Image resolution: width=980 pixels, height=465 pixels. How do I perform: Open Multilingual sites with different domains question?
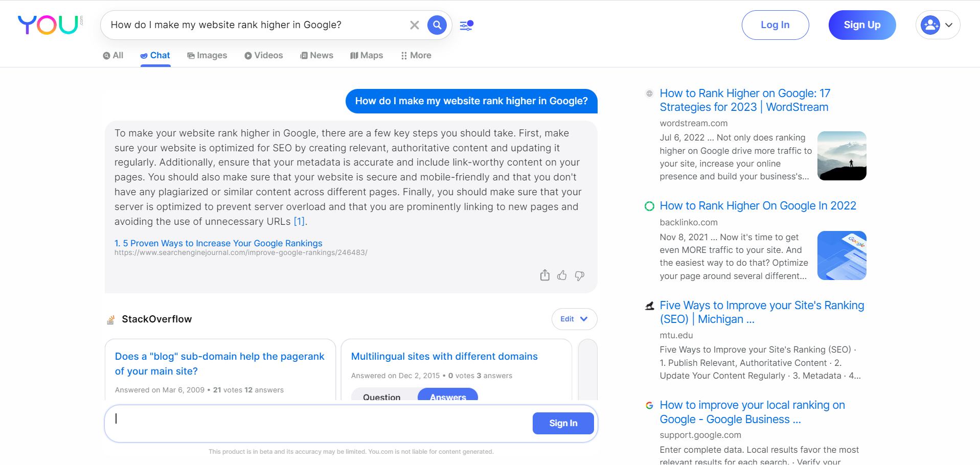(444, 356)
